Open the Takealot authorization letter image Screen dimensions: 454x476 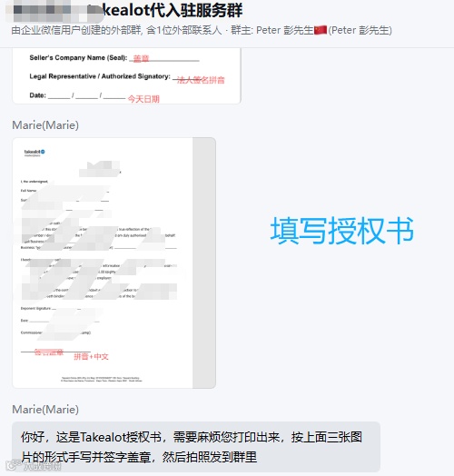click(114, 263)
